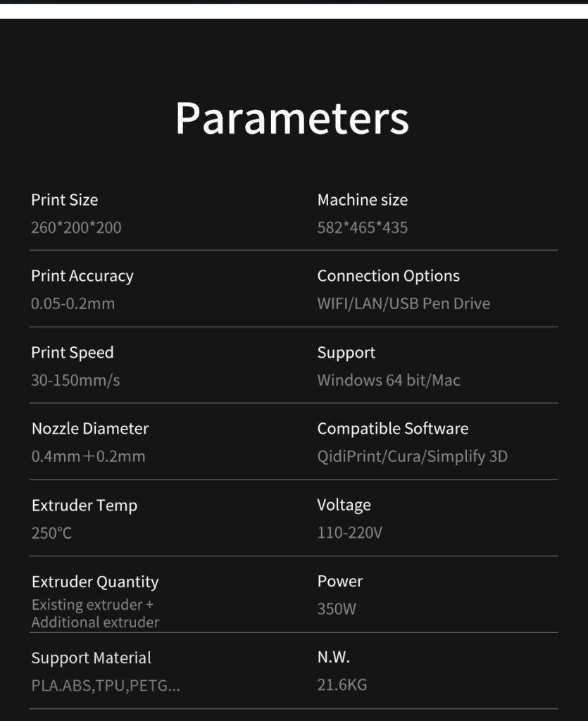The image size is (588, 721).
Task: Select the 582*465*435 machine size value
Action: [362, 227]
